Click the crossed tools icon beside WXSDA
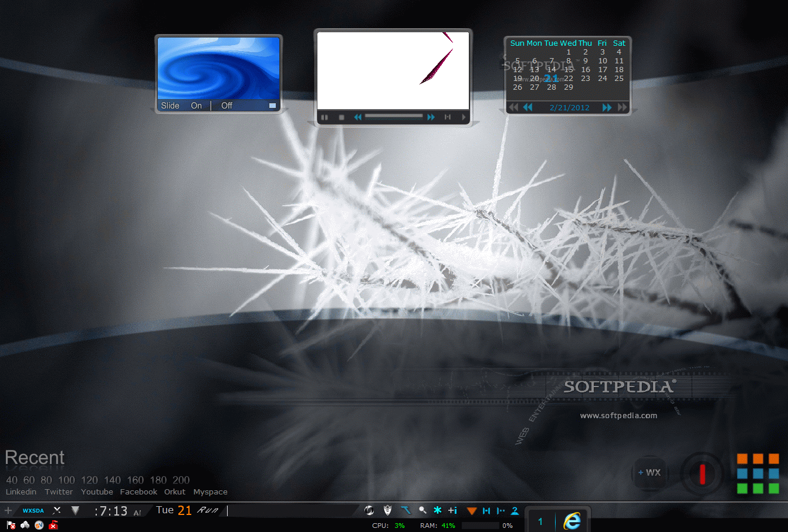The height and width of the screenshot is (532, 788). (57, 510)
